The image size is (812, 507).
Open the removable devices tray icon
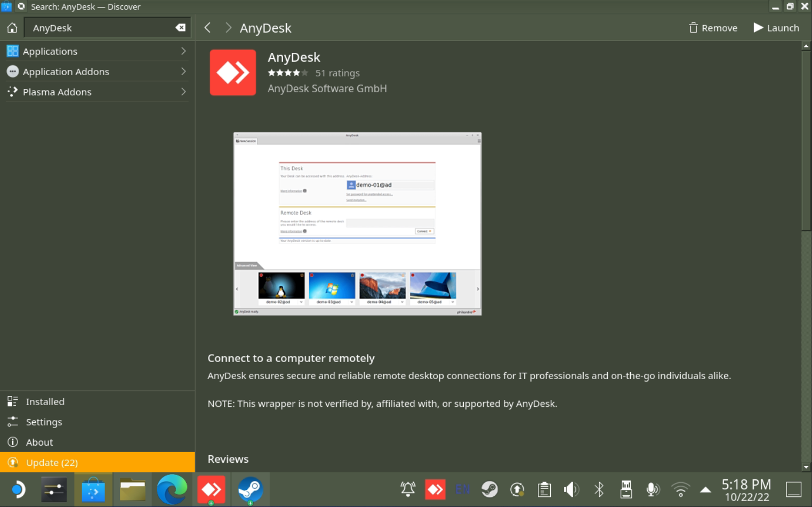pyautogui.click(x=626, y=489)
